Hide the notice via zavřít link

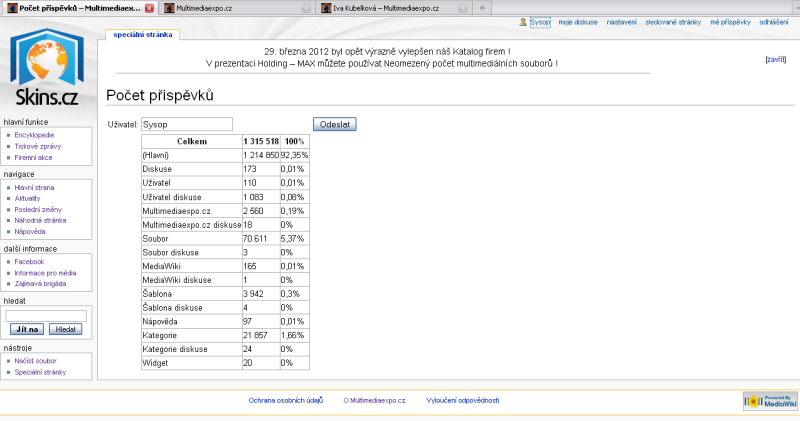click(775, 60)
